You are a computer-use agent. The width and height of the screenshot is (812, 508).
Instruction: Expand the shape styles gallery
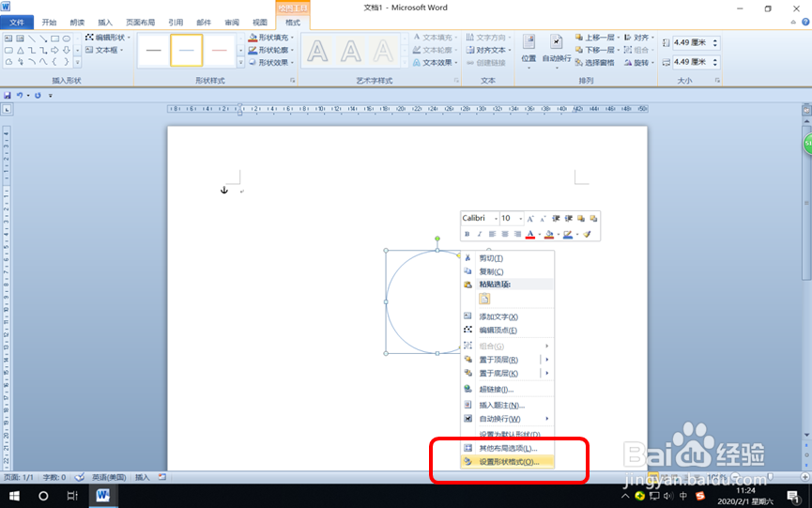click(240, 62)
